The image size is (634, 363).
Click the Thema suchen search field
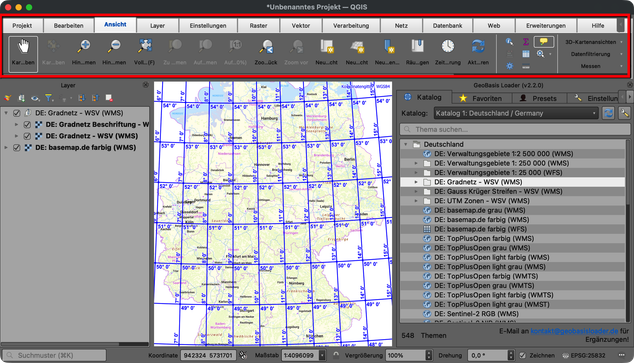pyautogui.click(x=515, y=129)
